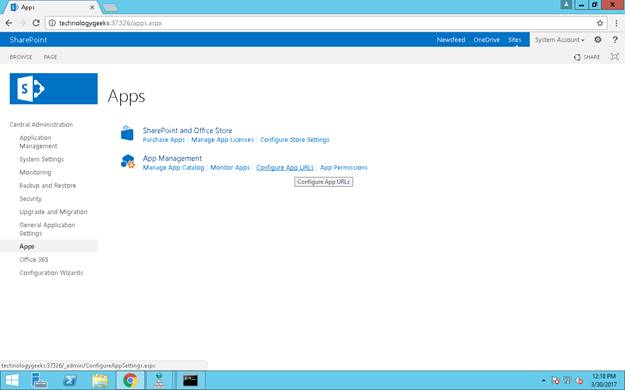This screenshot has height=390, width=625.
Task: Close the Apps browser tab
Action: (x=92, y=7)
